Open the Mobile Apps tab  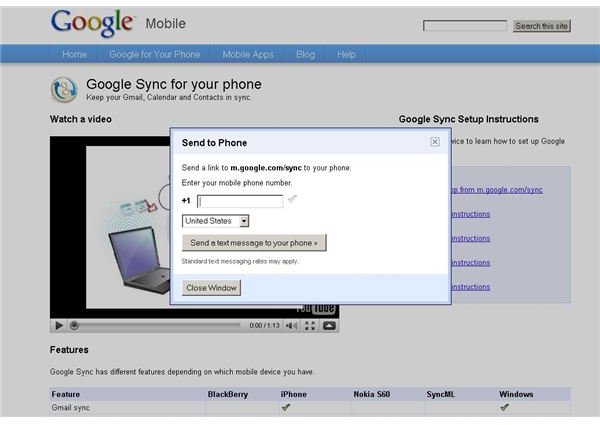(x=248, y=54)
